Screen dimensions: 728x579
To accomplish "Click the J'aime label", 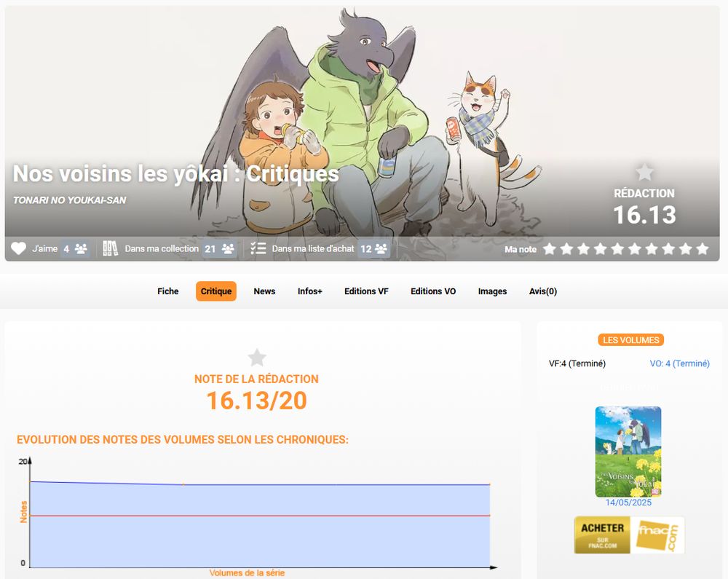I will [45, 248].
